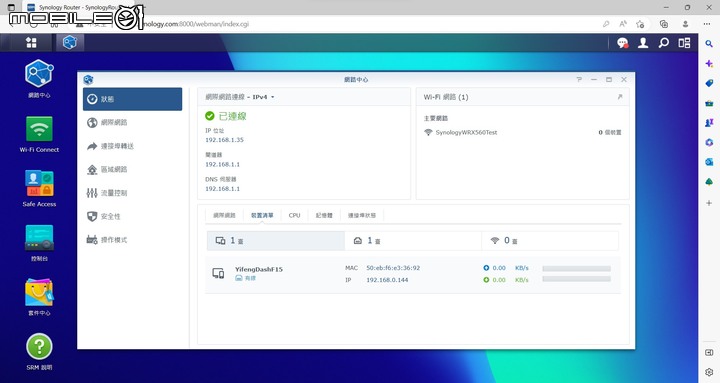Switch to the Device List tab

point(262,215)
